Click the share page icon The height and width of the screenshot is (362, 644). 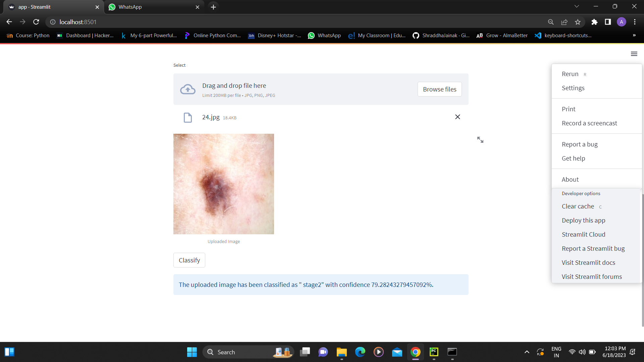pyautogui.click(x=564, y=22)
